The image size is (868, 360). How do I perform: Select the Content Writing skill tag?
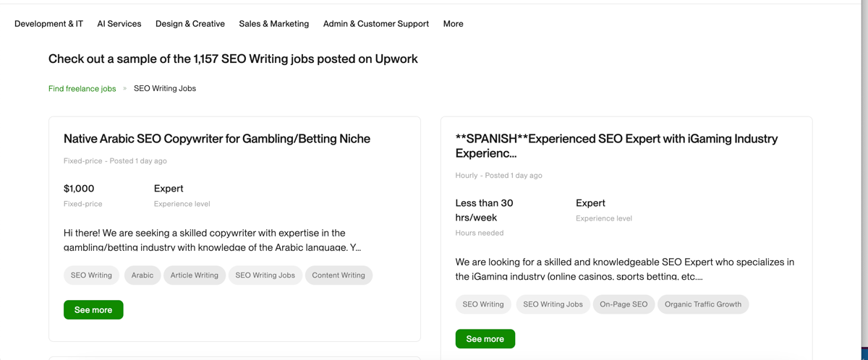pyautogui.click(x=339, y=275)
